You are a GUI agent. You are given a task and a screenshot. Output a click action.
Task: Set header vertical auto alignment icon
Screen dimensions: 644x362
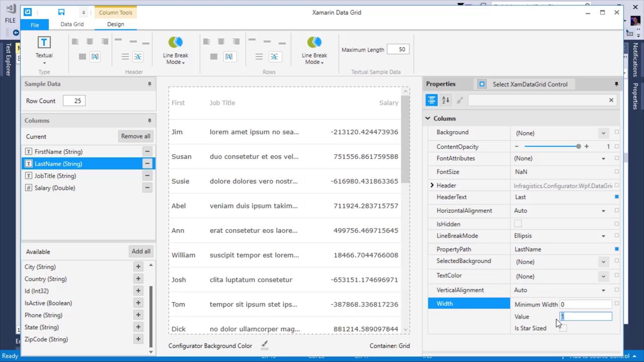(x=138, y=57)
